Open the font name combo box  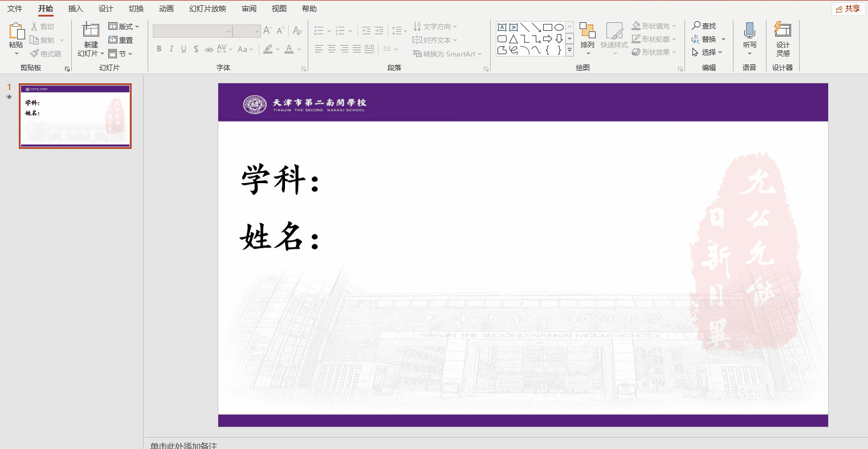tap(193, 31)
